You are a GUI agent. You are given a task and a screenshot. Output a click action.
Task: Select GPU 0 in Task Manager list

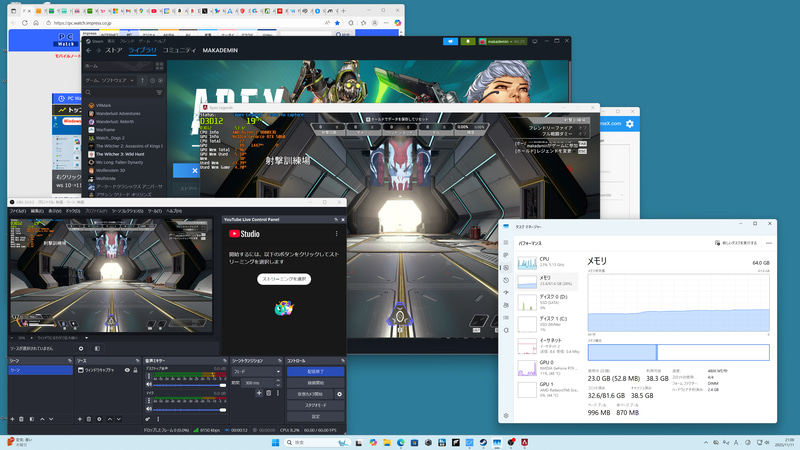[x=547, y=367]
